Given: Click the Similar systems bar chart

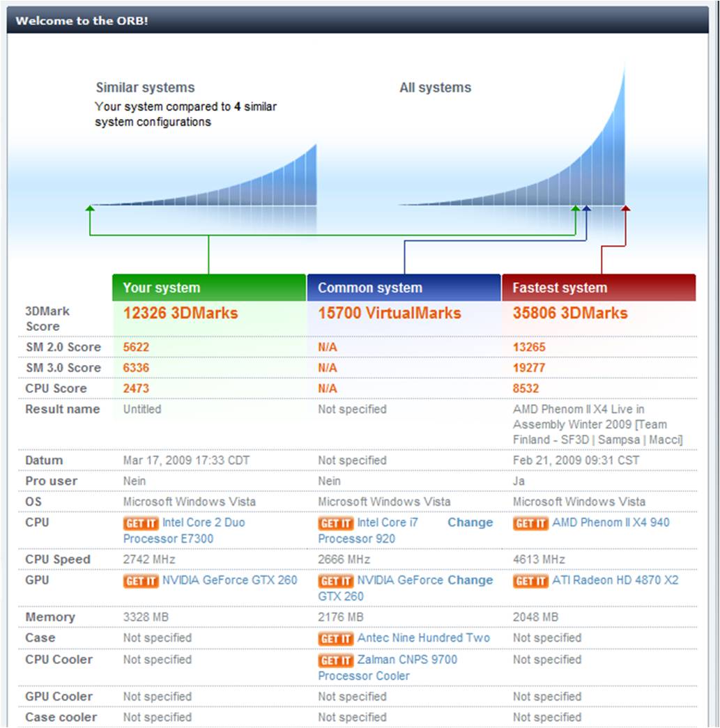Looking at the screenshot, I should (204, 176).
